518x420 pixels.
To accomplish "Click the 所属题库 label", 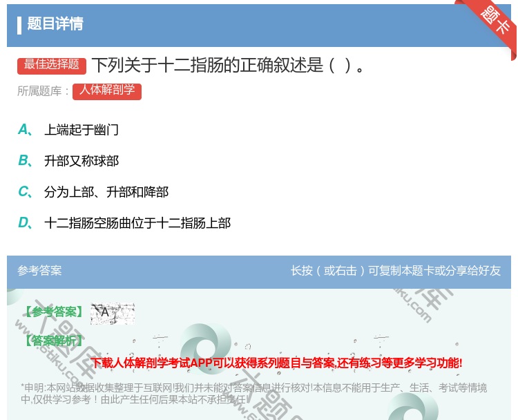I will 43,91.
